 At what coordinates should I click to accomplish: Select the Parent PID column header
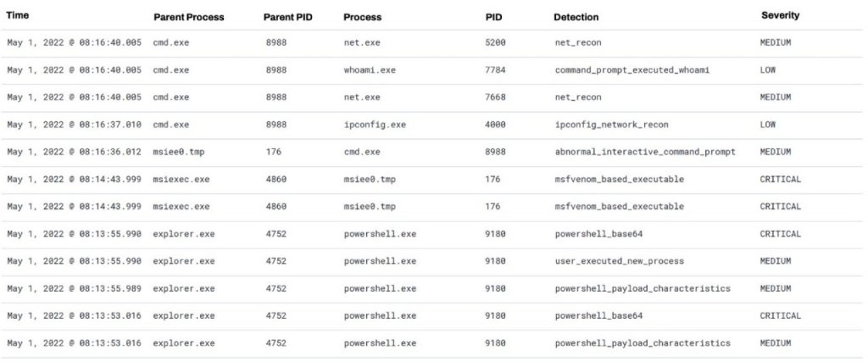tap(288, 17)
